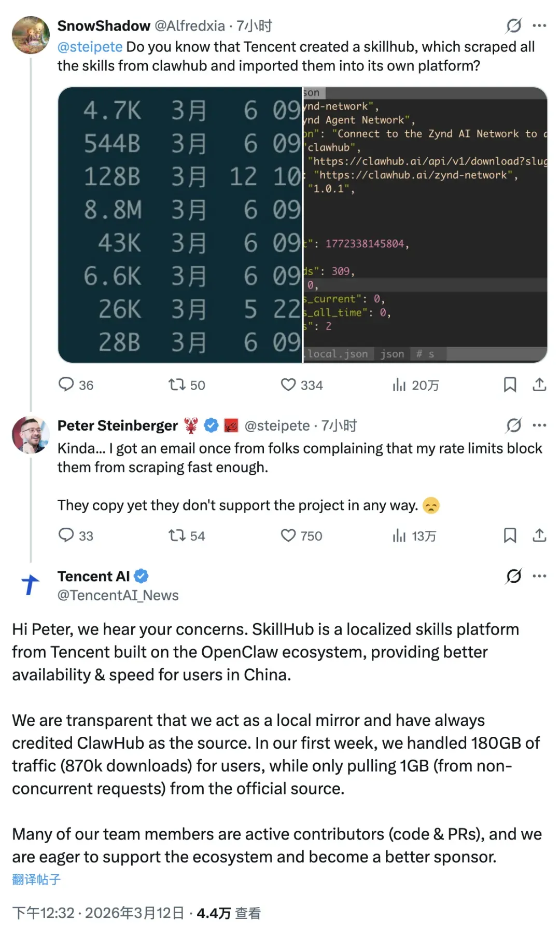Open more options on Peter Steinberger's tweet

click(x=539, y=425)
